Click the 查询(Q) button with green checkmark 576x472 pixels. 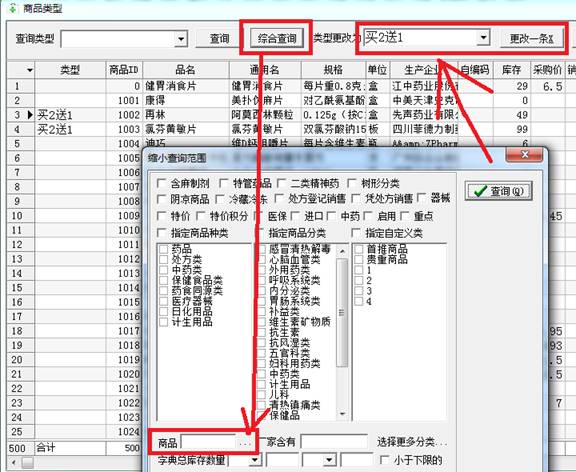point(498,191)
